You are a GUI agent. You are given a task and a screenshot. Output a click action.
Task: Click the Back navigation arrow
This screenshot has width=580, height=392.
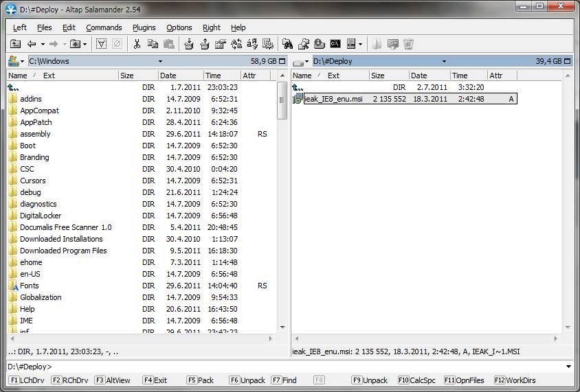[32, 44]
